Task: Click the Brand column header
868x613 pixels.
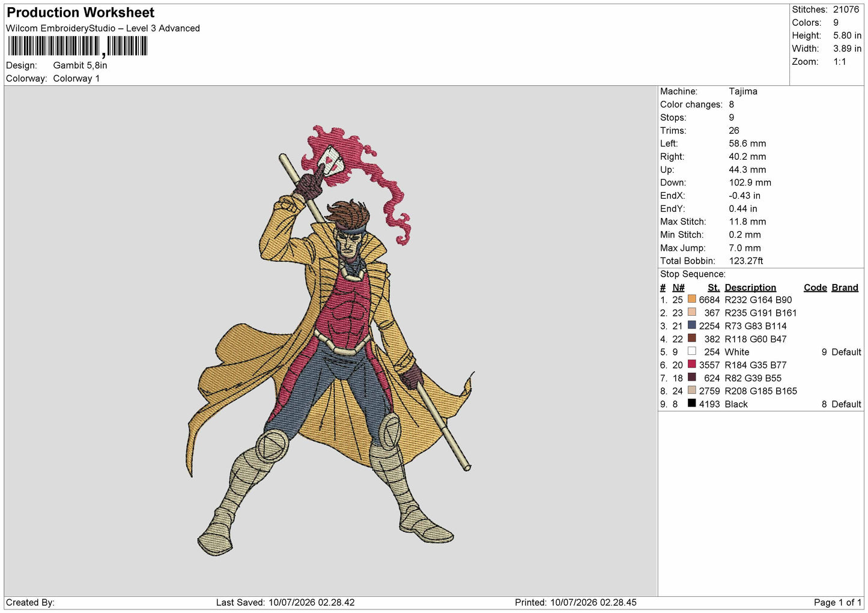Action: coord(845,288)
